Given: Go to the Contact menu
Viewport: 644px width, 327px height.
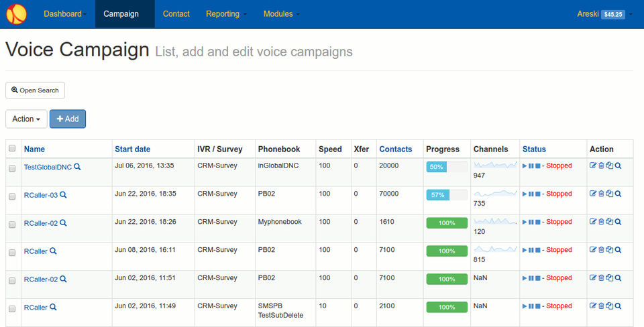Looking at the screenshot, I should [176, 14].
